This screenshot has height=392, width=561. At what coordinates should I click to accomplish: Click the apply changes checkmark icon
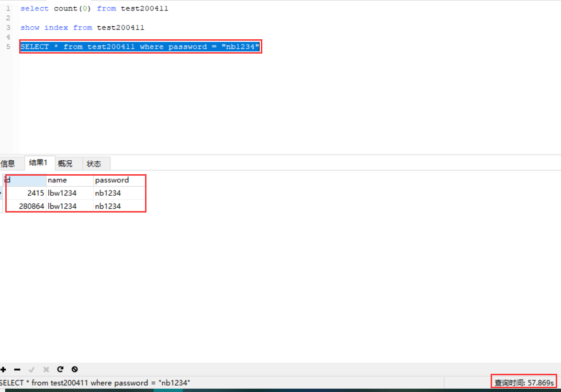tap(32, 369)
